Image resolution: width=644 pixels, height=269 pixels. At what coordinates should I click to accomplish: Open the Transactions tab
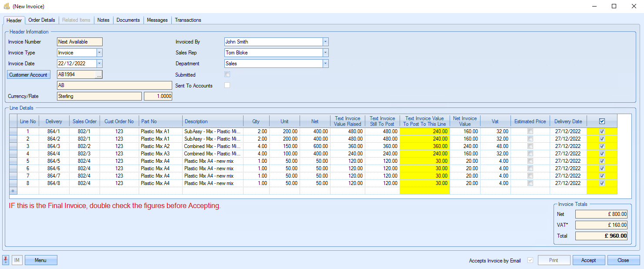point(188,20)
